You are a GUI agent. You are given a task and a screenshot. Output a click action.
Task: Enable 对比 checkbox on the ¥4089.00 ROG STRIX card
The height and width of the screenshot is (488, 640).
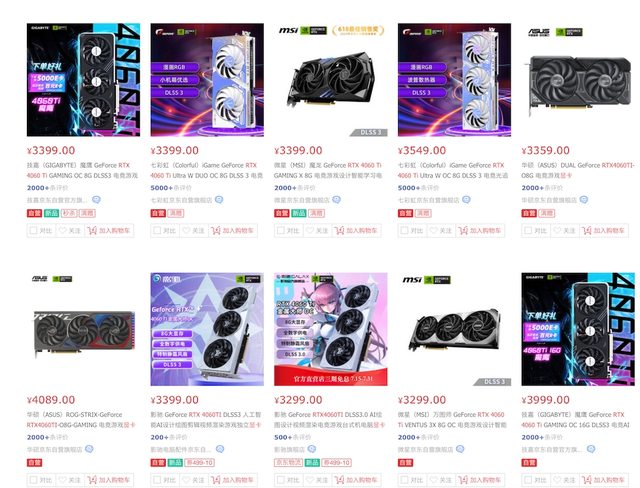point(33,480)
